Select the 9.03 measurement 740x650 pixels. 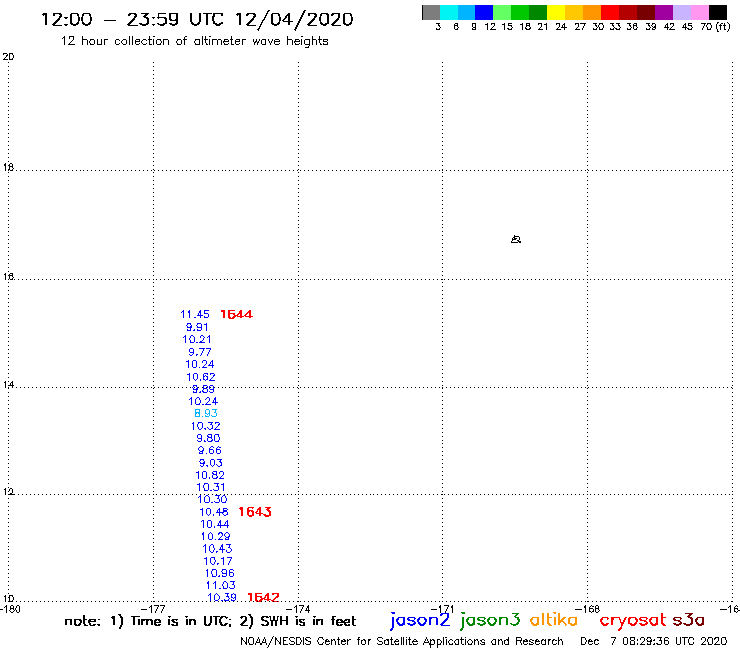(x=210, y=463)
